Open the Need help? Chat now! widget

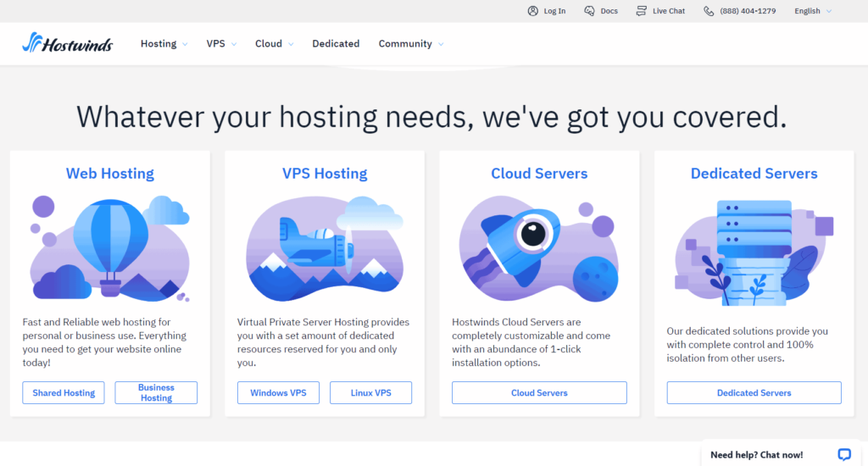(781, 454)
